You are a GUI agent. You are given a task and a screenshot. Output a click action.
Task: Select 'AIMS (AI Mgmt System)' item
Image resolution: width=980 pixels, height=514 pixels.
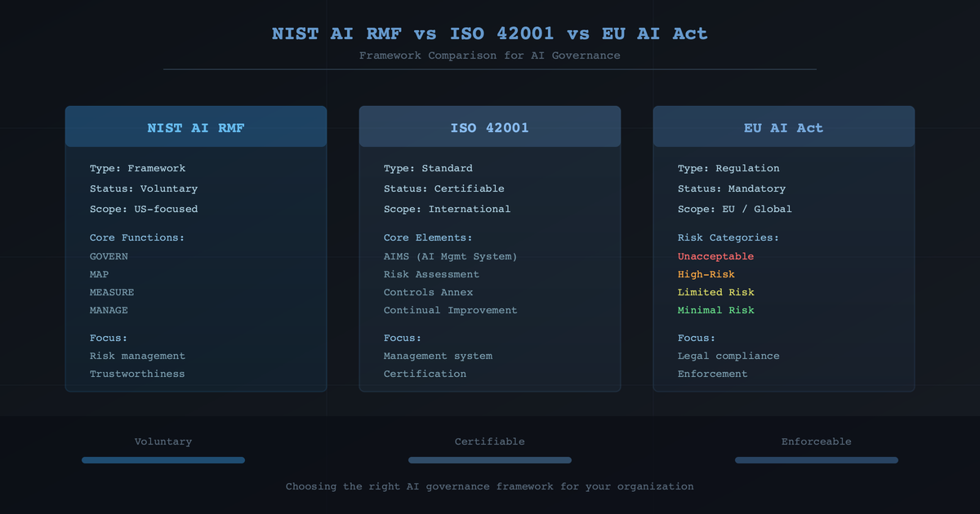[451, 256]
